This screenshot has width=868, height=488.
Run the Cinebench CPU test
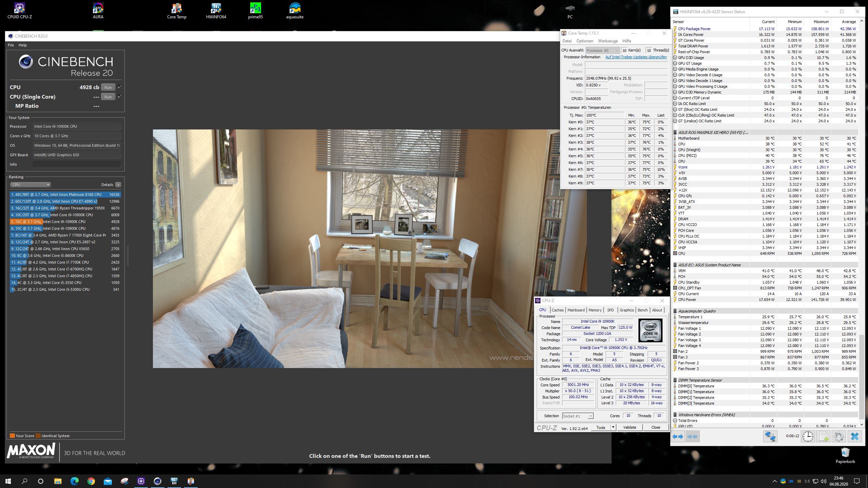[x=108, y=87]
